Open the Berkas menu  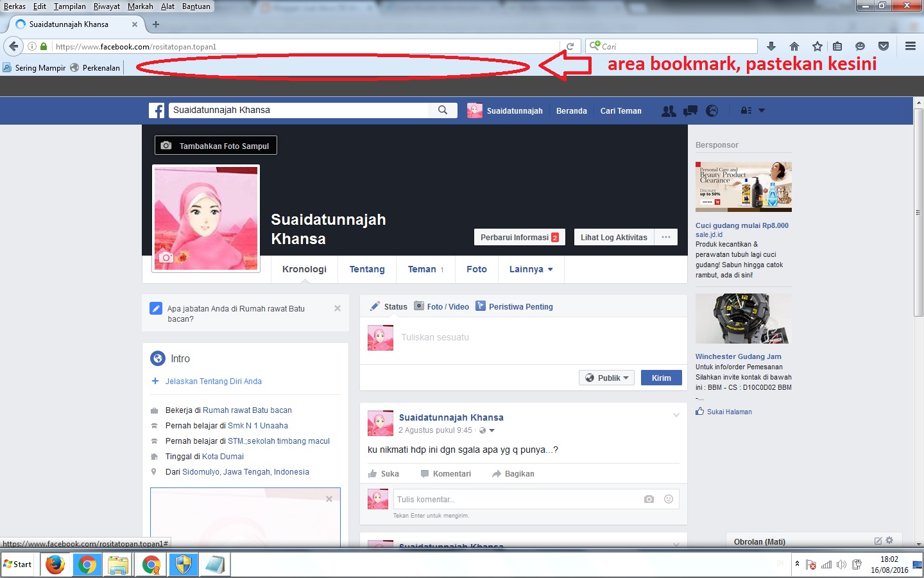15,6
